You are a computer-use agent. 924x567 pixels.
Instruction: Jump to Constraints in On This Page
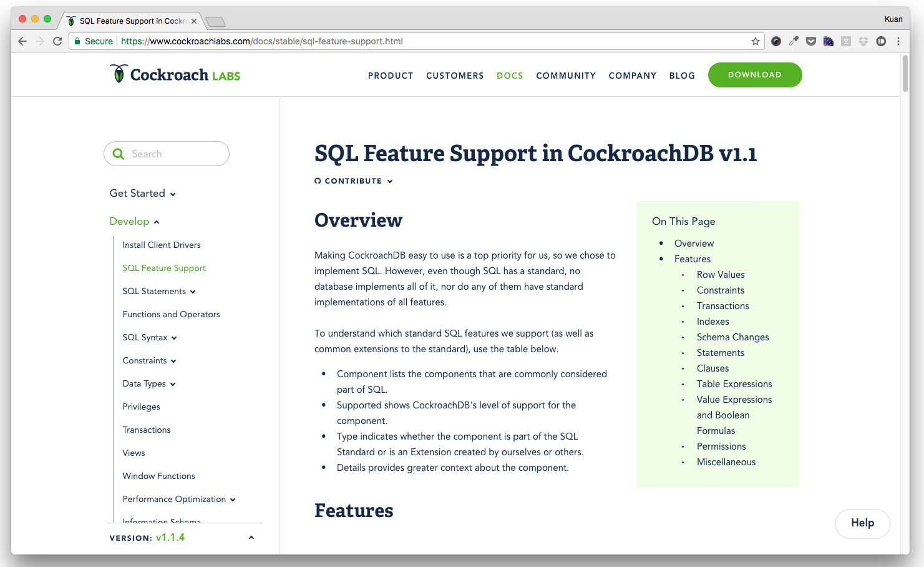pos(721,290)
